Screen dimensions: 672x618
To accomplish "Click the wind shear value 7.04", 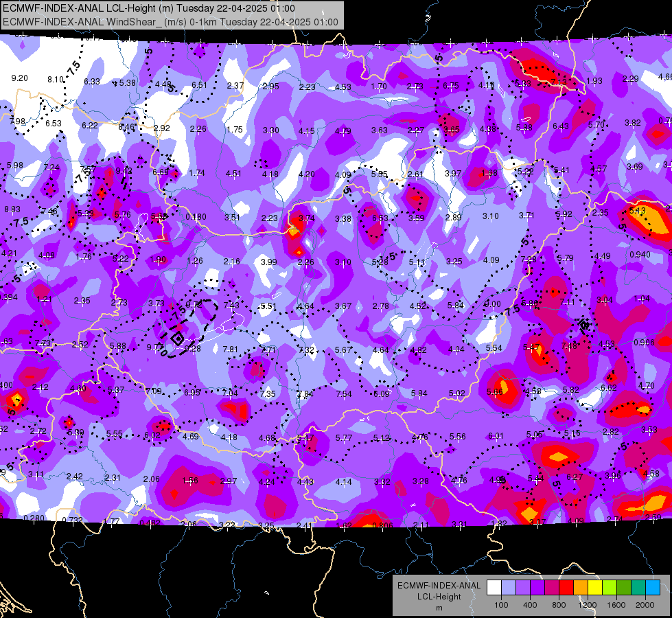I will [230, 393].
